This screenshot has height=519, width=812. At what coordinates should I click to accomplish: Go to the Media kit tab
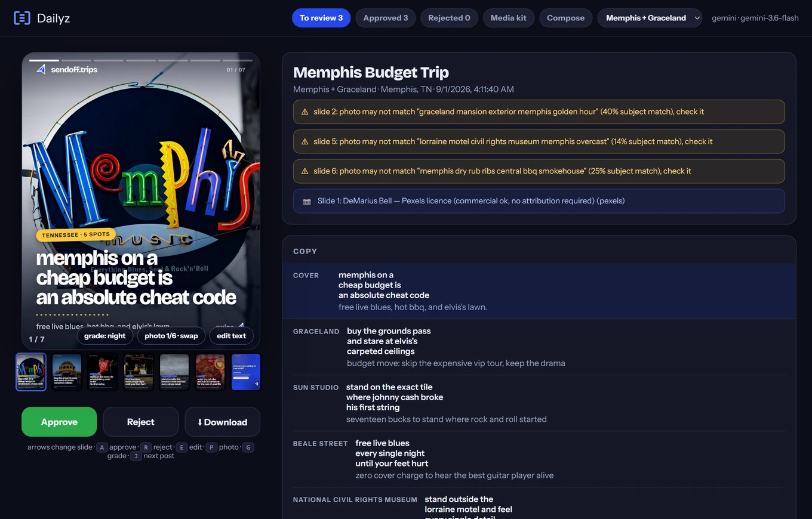tap(509, 18)
